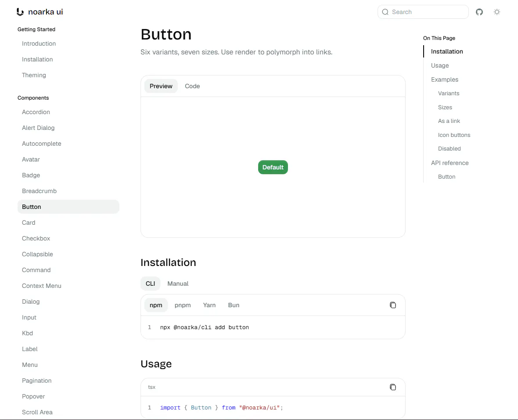
Task: Open the Collapsible component page
Action: coord(37,254)
